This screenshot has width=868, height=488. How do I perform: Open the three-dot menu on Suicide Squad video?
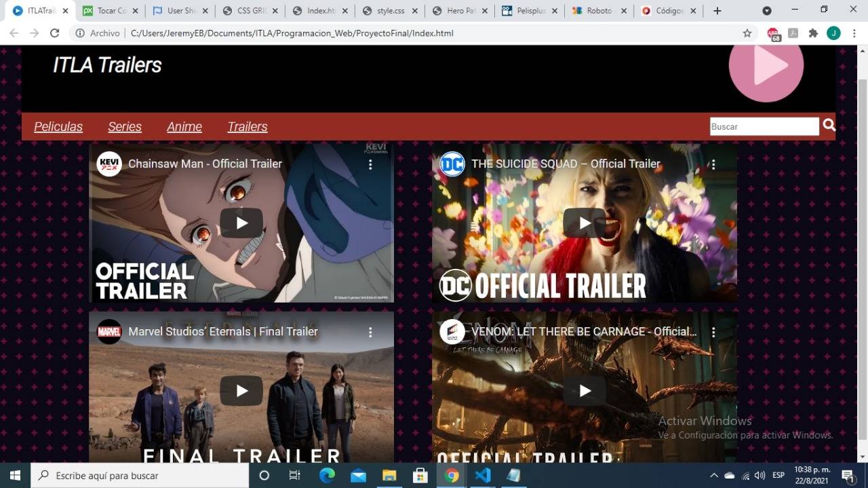tap(713, 164)
